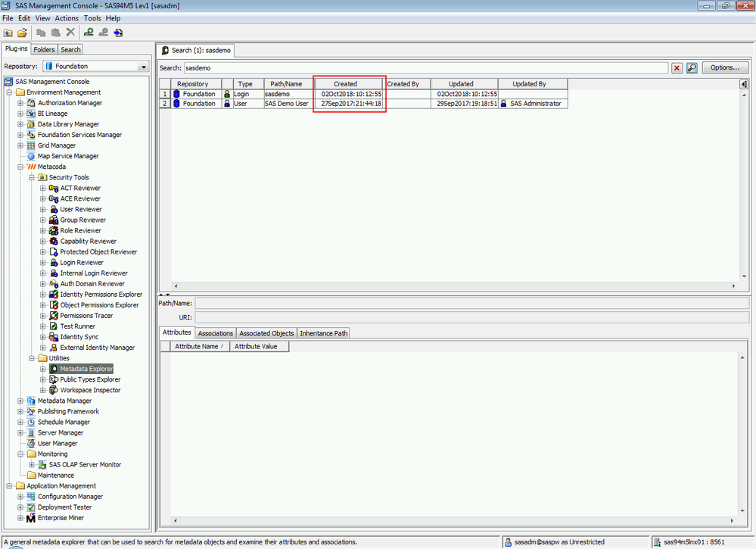Click the Foundation Services Manager icon
Viewport: 756px width, 549px height.
pos(31,135)
